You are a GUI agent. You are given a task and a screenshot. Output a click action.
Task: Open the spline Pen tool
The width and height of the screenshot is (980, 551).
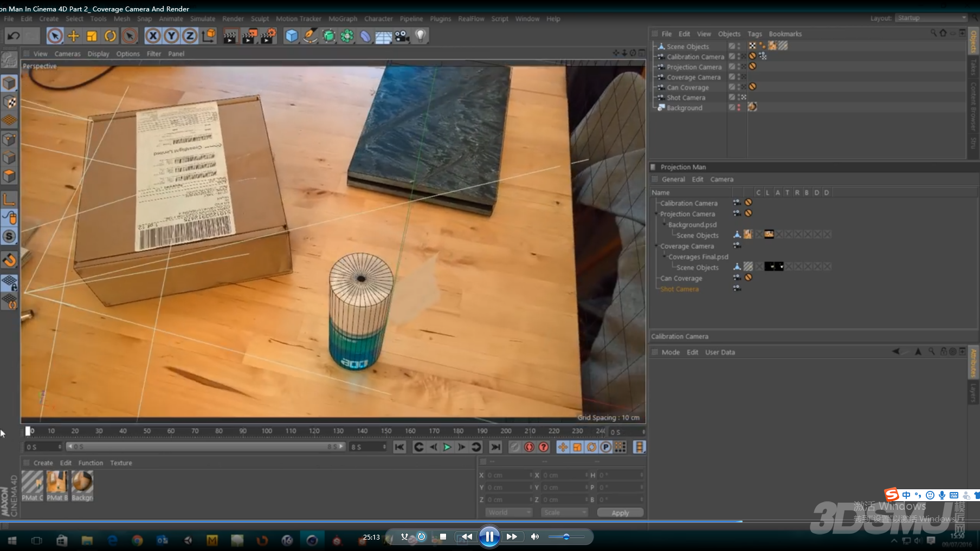[310, 36]
